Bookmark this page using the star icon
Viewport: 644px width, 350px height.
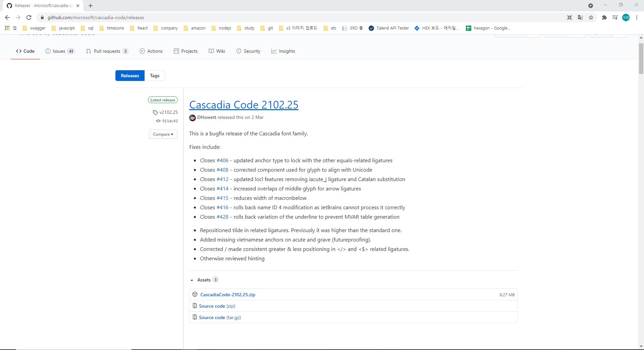591,17
